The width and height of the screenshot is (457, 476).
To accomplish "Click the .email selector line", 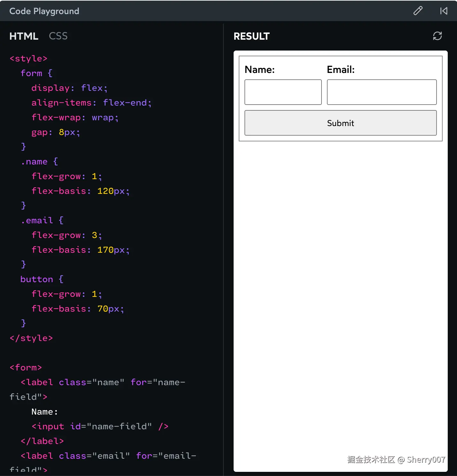I will click(x=42, y=220).
